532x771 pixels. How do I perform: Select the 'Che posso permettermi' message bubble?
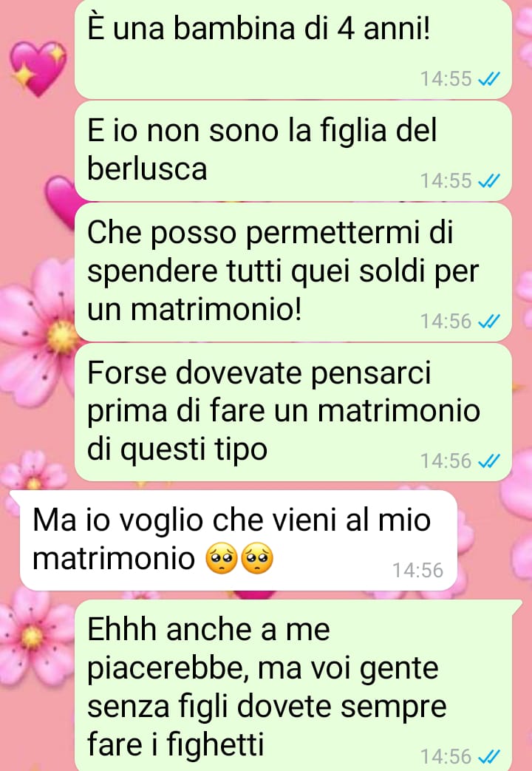pyautogui.click(x=293, y=272)
